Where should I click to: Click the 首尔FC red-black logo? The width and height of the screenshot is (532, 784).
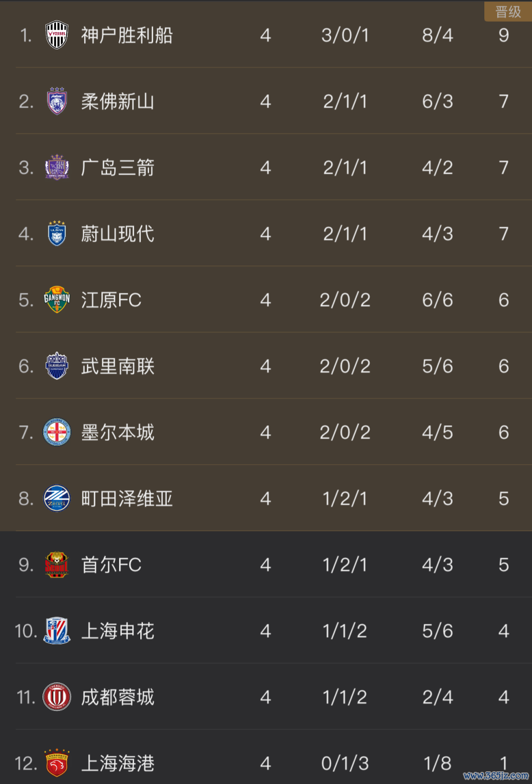(x=57, y=564)
